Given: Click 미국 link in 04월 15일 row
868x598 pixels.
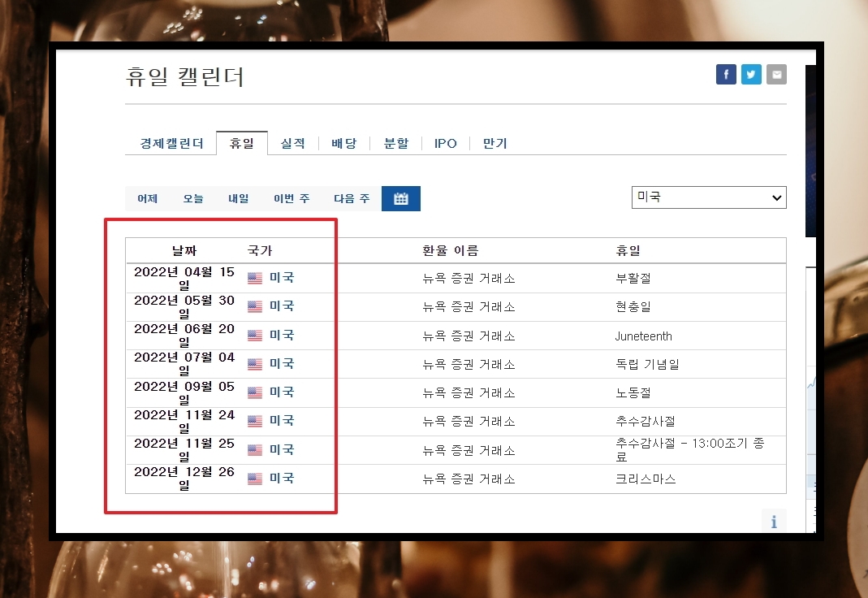Looking at the screenshot, I should 282,277.
